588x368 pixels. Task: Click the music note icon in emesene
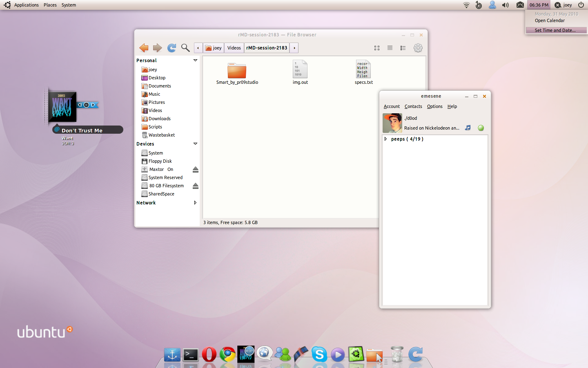pos(468,128)
